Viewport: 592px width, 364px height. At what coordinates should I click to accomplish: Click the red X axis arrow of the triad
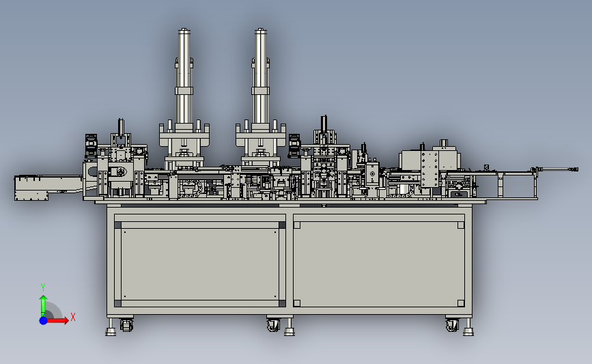tap(57, 320)
